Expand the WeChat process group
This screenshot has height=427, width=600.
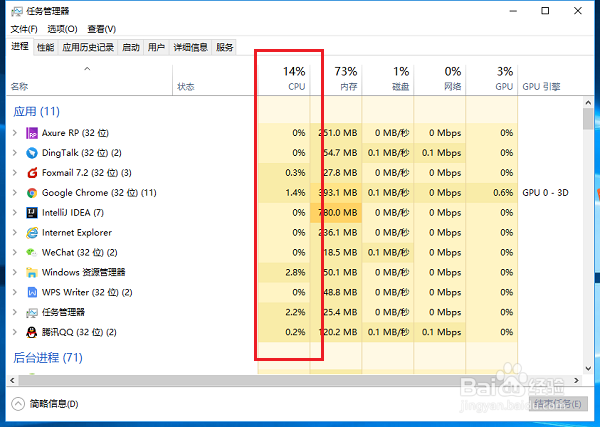point(15,252)
